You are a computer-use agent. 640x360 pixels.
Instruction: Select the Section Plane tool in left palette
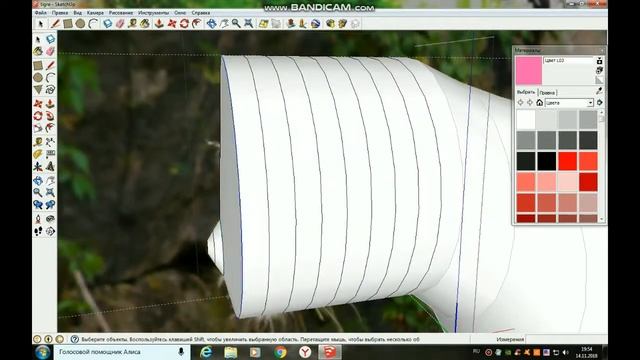coord(50,231)
